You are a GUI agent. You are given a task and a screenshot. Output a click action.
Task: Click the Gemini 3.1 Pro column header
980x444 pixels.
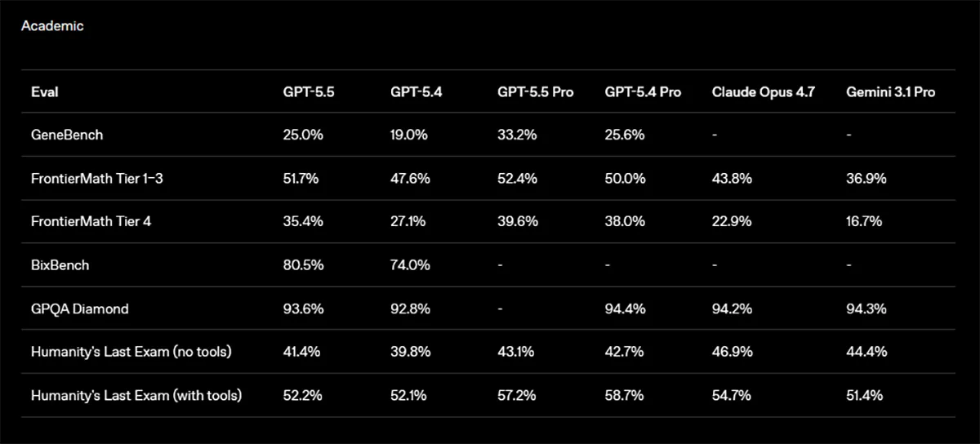point(890,92)
